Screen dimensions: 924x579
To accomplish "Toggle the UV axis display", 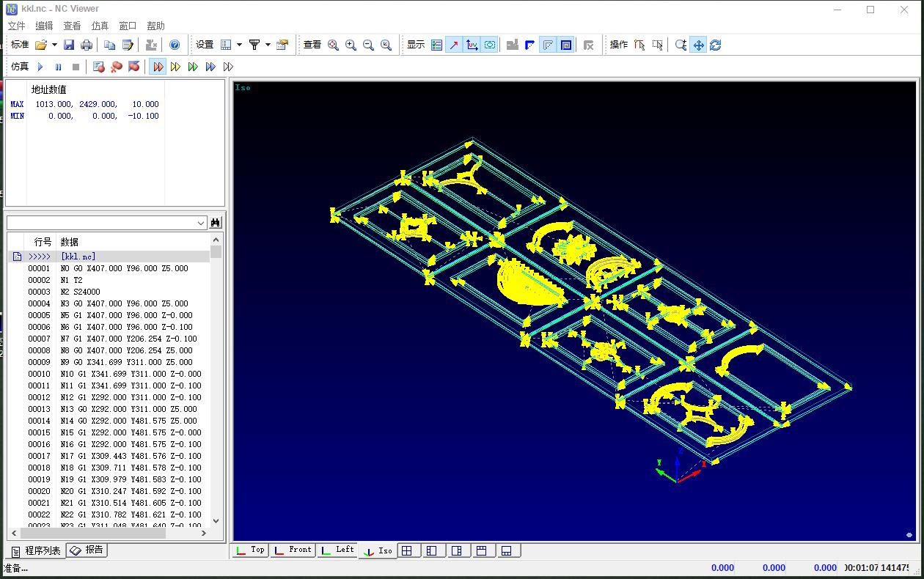I will tap(472, 45).
